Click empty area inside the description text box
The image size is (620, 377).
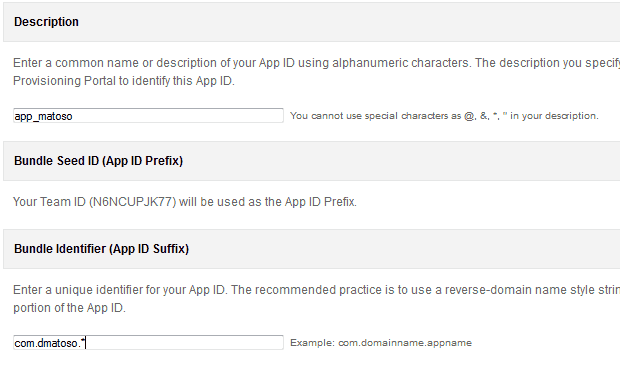click(178, 116)
